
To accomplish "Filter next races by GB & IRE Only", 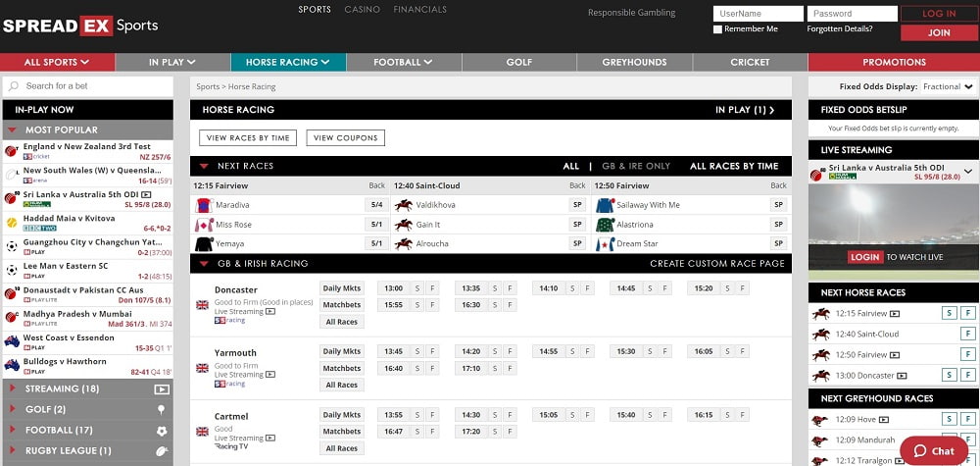I will [x=636, y=167].
